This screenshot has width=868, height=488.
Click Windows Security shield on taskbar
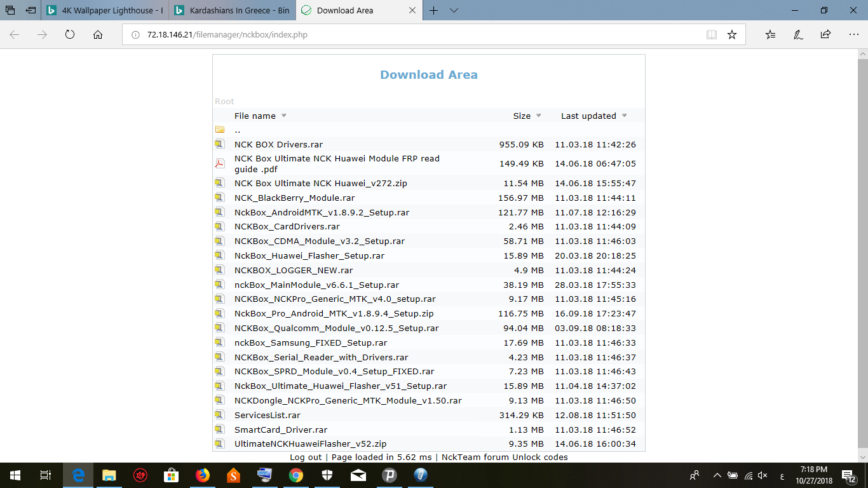(x=327, y=475)
